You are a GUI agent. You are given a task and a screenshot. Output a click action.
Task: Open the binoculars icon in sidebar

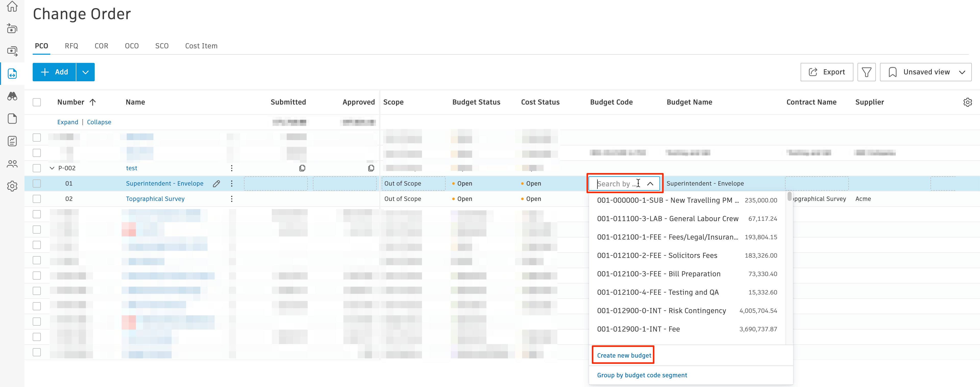pyautogui.click(x=12, y=96)
